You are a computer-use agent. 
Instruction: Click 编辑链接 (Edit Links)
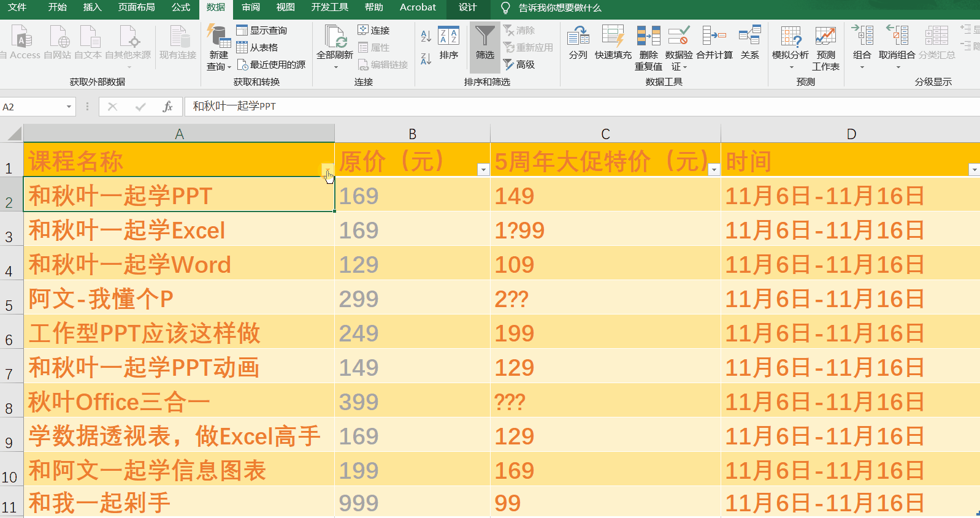pos(383,64)
